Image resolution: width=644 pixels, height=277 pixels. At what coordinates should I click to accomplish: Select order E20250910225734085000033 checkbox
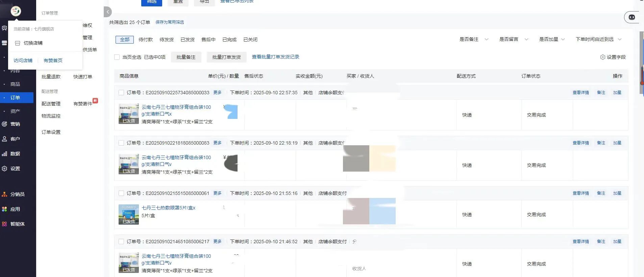[x=121, y=93]
